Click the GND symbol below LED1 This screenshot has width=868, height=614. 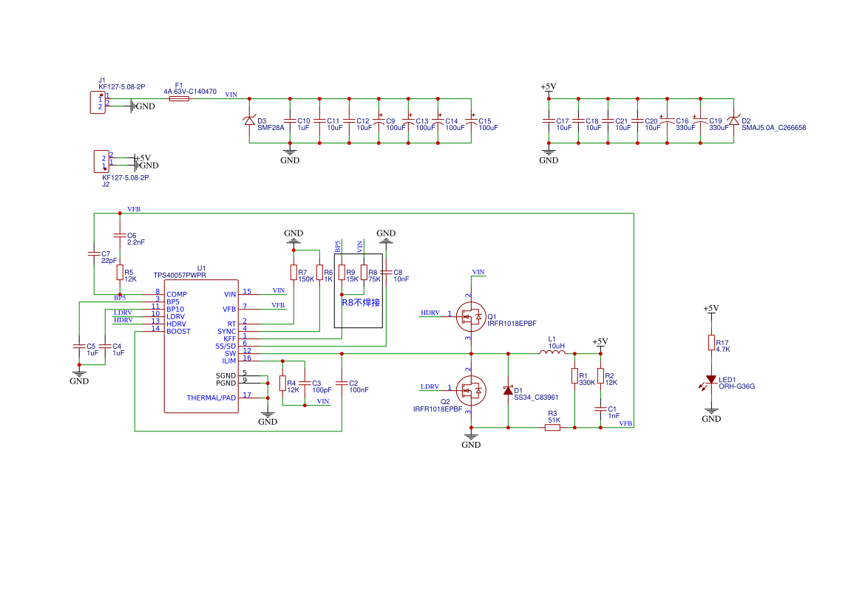point(711,415)
